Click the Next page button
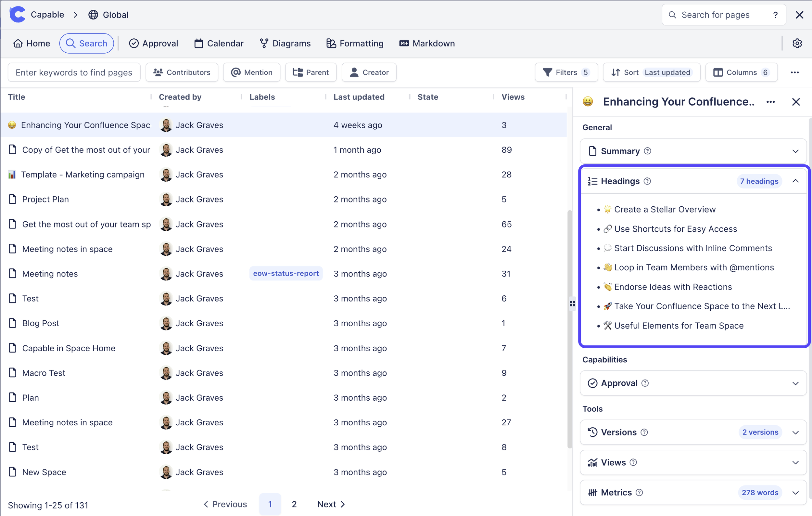 tap(331, 504)
